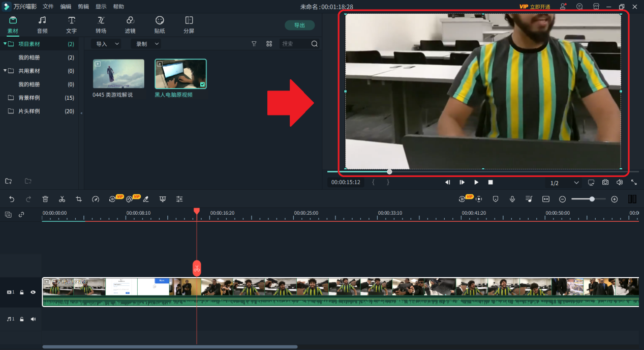Screen dimensions: 644x350
Task: Expand the 录制 record dropdown
Action: click(x=146, y=44)
